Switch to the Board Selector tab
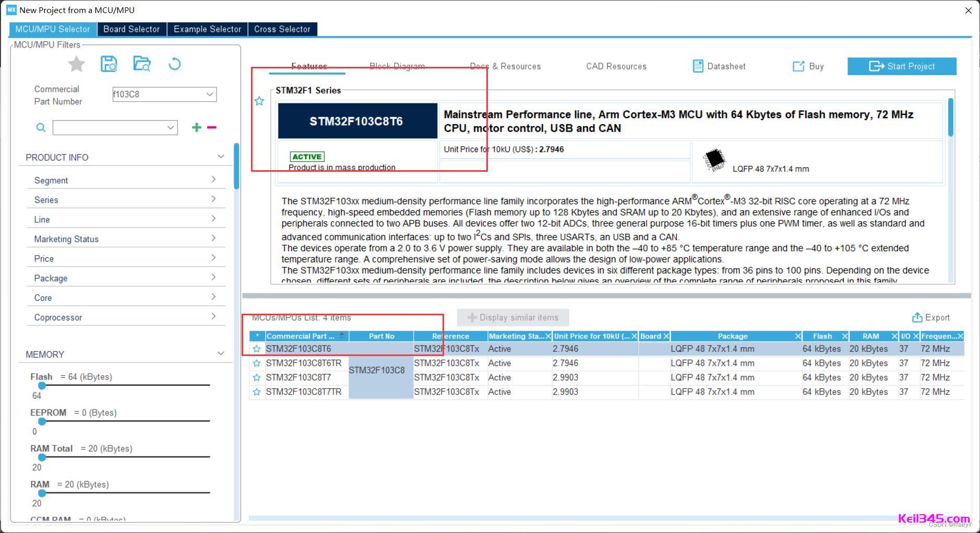 pyautogui.click(x=132, y=29)
